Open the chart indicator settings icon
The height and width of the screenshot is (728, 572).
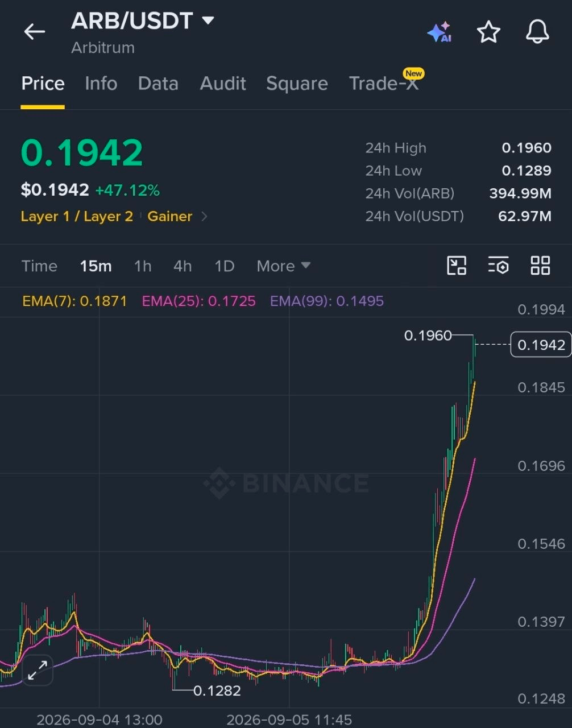pyautogui.click(x=498, y=266)
